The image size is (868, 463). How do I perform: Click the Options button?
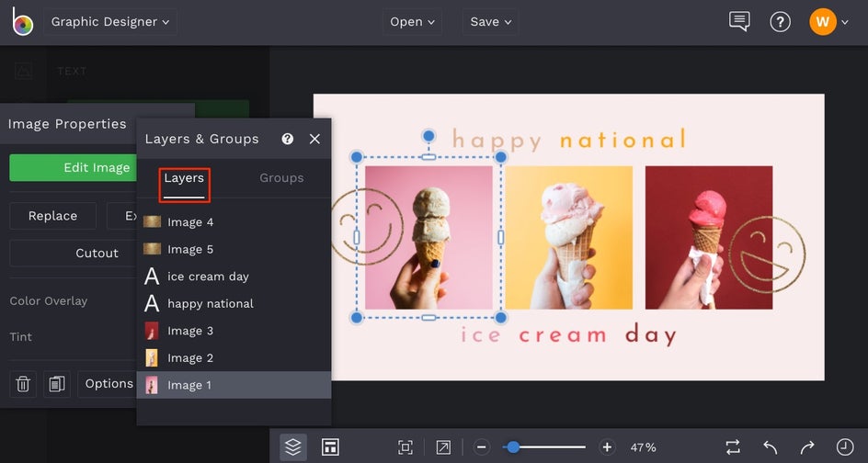[x=108, y=384]
